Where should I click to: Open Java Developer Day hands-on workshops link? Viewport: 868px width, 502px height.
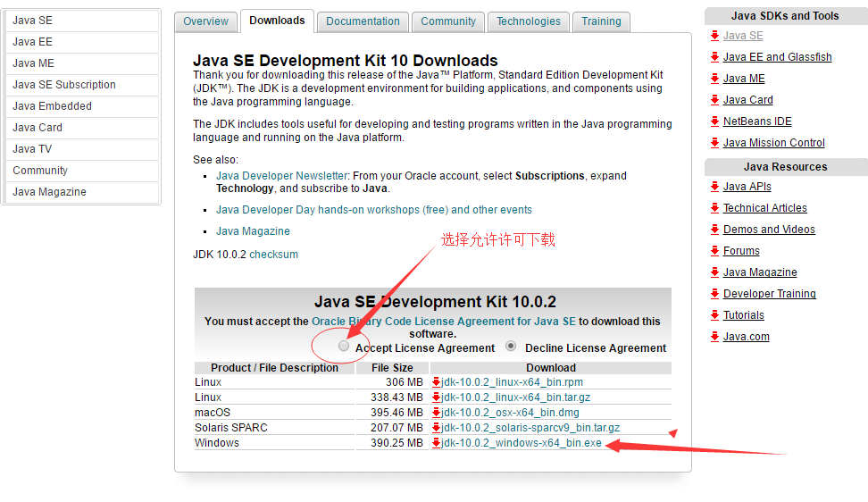click(373, 210)
